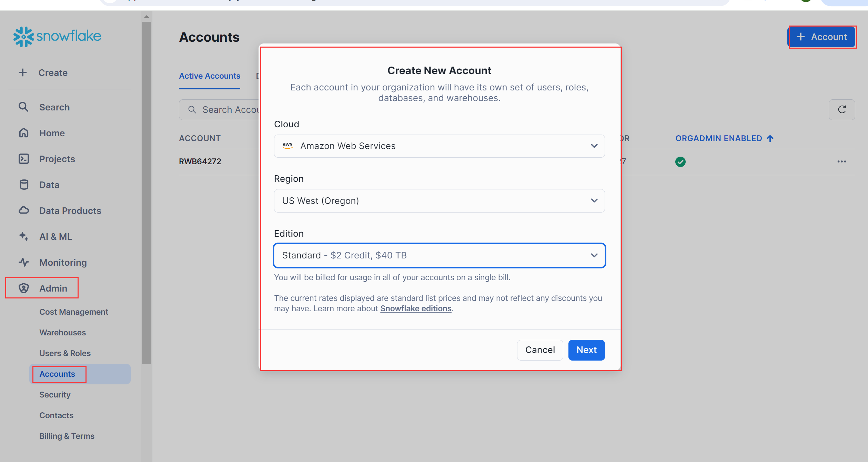Sort by ORGADMIN ENABLED column header
The image size is (868, 462).
point(718,138)
